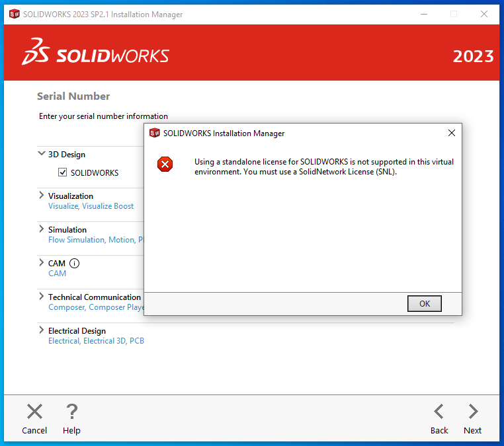Image resolution: width=504 pixels, height=446 pixels.
Task: Click the blue CAM link
Action: [58, 274]
